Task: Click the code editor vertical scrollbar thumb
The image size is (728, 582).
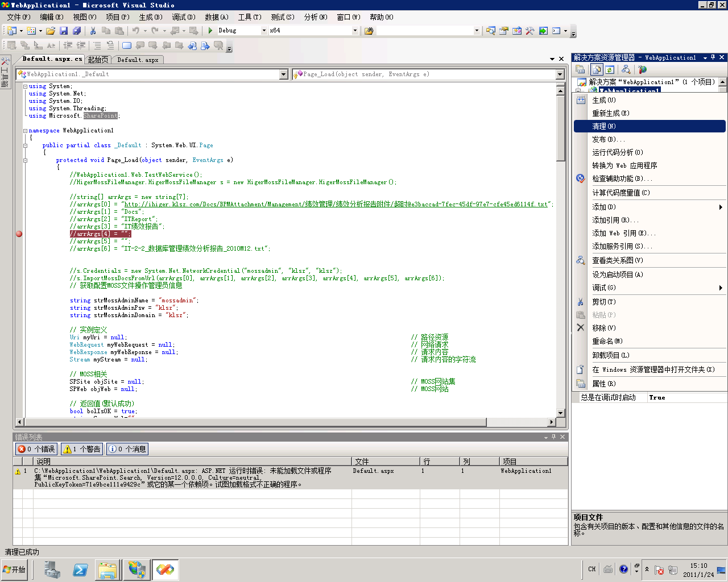Action: 560,128
